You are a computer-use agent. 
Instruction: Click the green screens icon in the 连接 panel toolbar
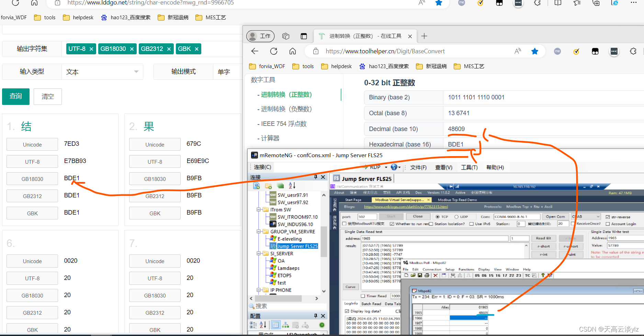280,186
